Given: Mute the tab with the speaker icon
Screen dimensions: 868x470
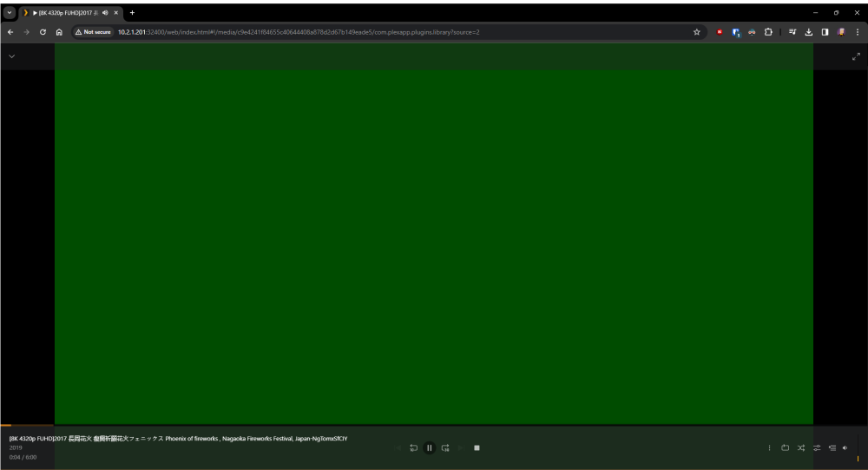Looking at the screenshot, I should coord(105,13).
